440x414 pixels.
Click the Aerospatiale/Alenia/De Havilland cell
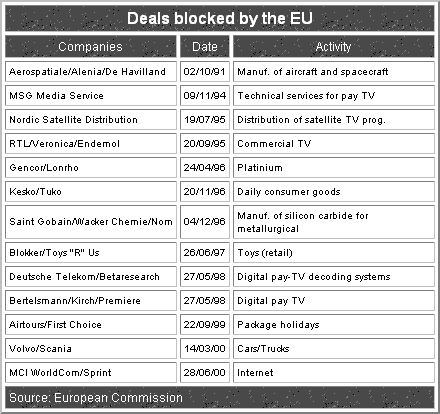(91, 71)
